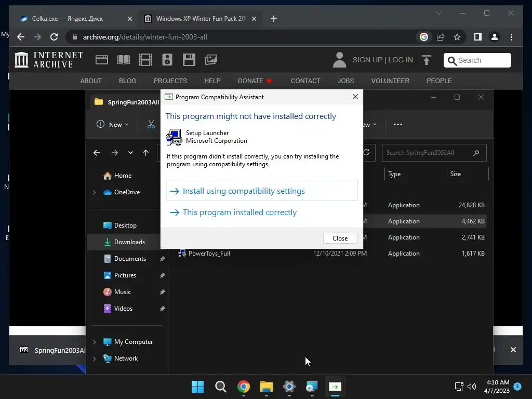Open recent locations chevron in Explorer
Viewport: 532px width, 399px height.
pos(130,153)
